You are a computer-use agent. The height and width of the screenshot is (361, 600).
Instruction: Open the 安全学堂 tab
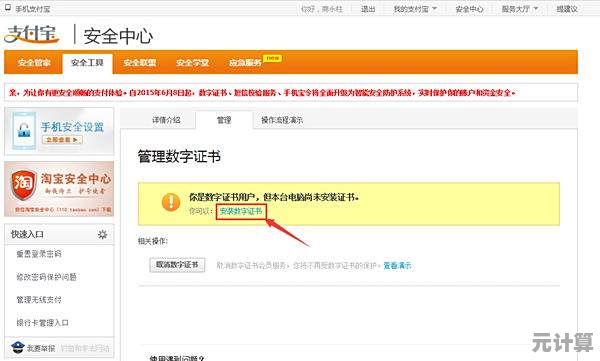click(192, 62)
